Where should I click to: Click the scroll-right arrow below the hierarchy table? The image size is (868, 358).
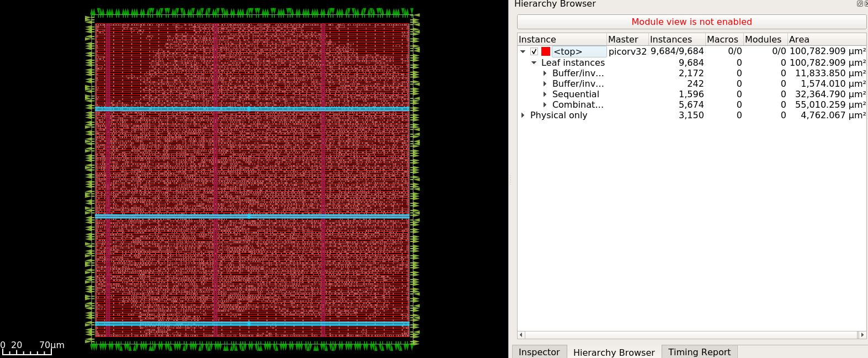pos(862,335)
